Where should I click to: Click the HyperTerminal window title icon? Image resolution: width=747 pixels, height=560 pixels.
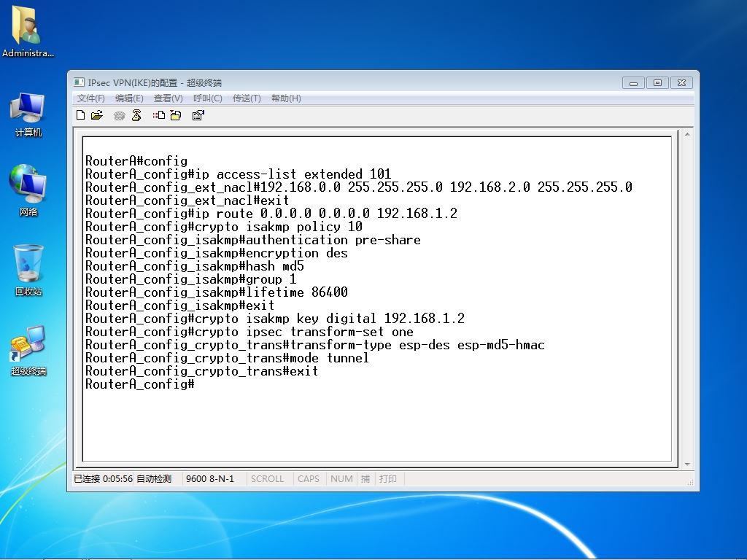click(79, 82)
